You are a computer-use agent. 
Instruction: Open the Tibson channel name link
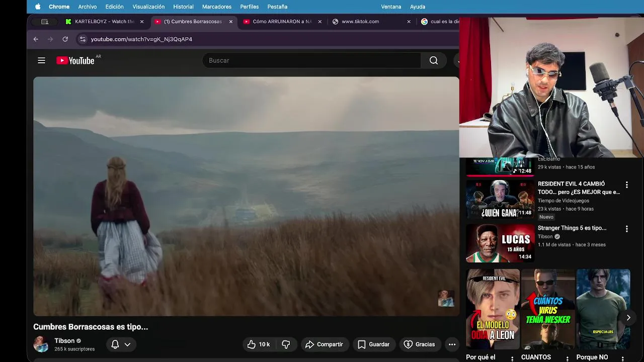click(x=64, y=341)
